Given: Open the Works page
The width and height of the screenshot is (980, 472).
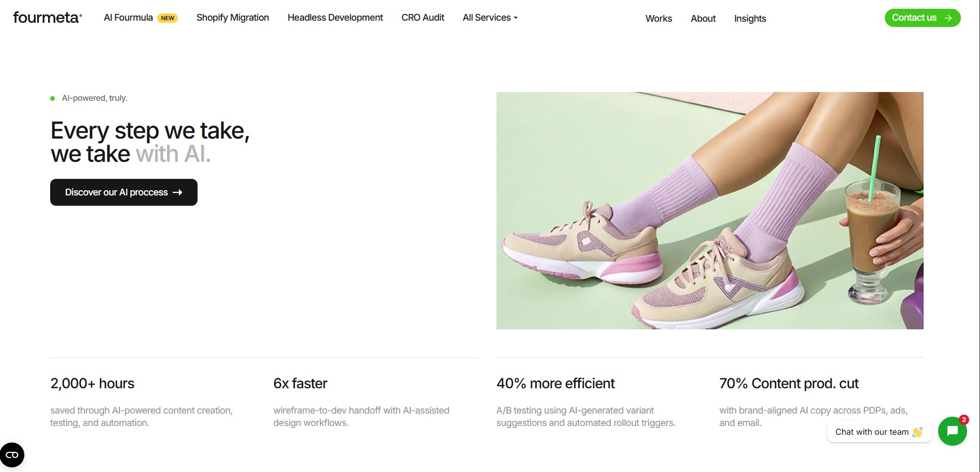Looking at the screenshot, I should point(658,18).
